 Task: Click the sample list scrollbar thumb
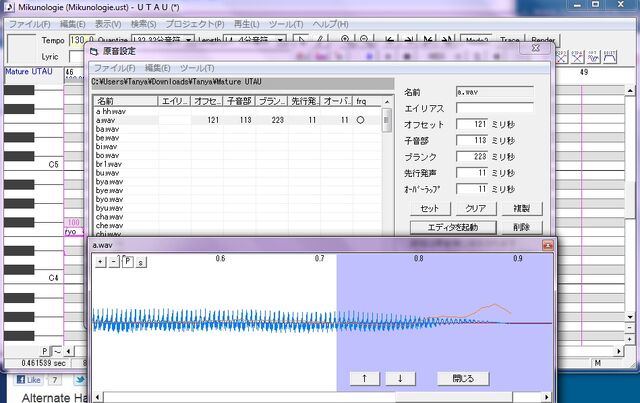386,120
